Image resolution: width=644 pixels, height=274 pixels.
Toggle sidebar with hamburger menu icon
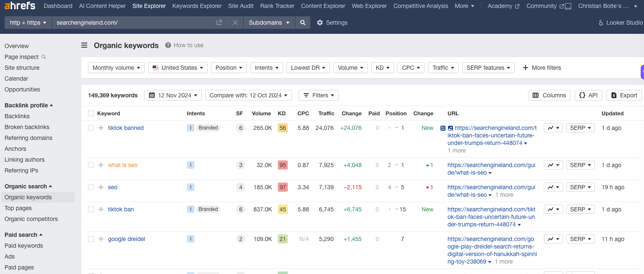point(84,45)
